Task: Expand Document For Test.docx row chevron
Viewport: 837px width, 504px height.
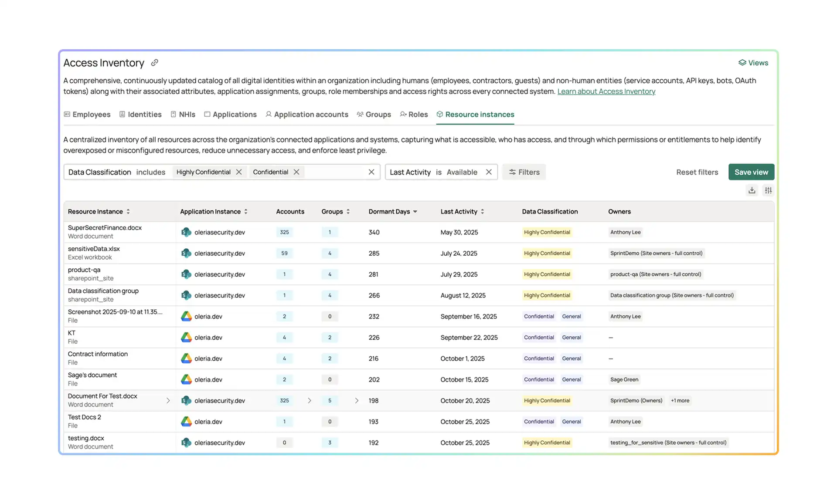Action: click(x=168, y=400)
